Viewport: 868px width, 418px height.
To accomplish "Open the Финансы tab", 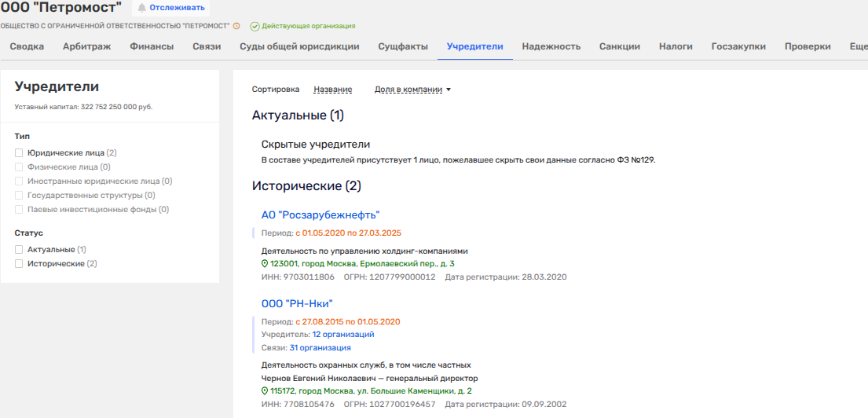I will pos(152,46).
